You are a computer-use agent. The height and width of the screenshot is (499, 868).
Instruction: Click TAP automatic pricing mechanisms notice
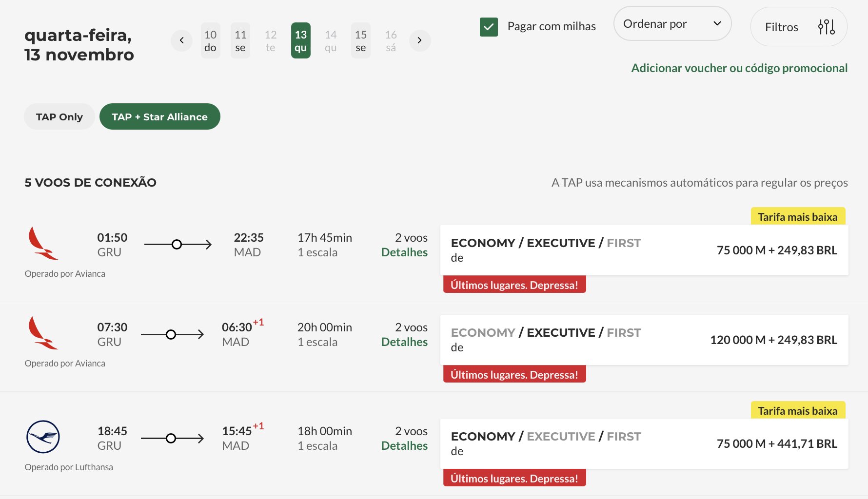pos(699,183)
